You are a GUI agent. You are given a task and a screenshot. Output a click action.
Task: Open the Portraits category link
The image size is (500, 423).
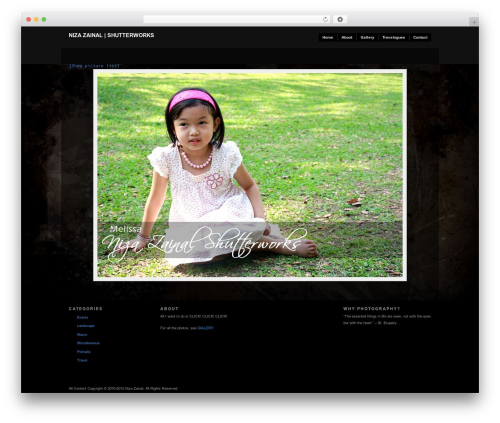click(84, 352)
